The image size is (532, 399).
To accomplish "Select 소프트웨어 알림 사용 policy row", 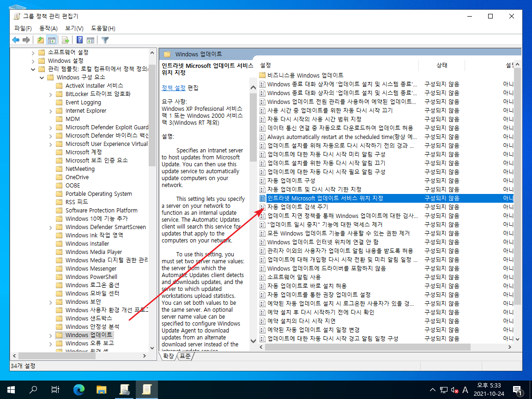I will [x=386, y=277].
